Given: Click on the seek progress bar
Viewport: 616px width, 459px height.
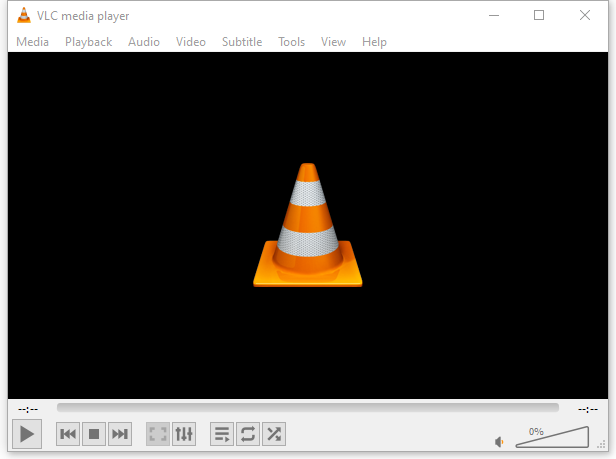Looking at the screenshot, I should pyautogui.click(x=308, y=408).
